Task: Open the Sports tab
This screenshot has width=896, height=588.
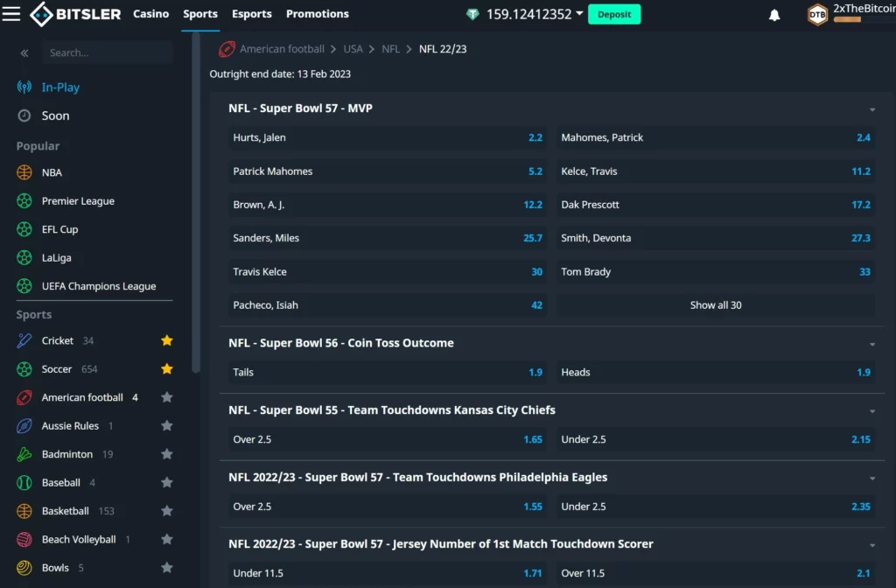Action: tap(200, 14)
